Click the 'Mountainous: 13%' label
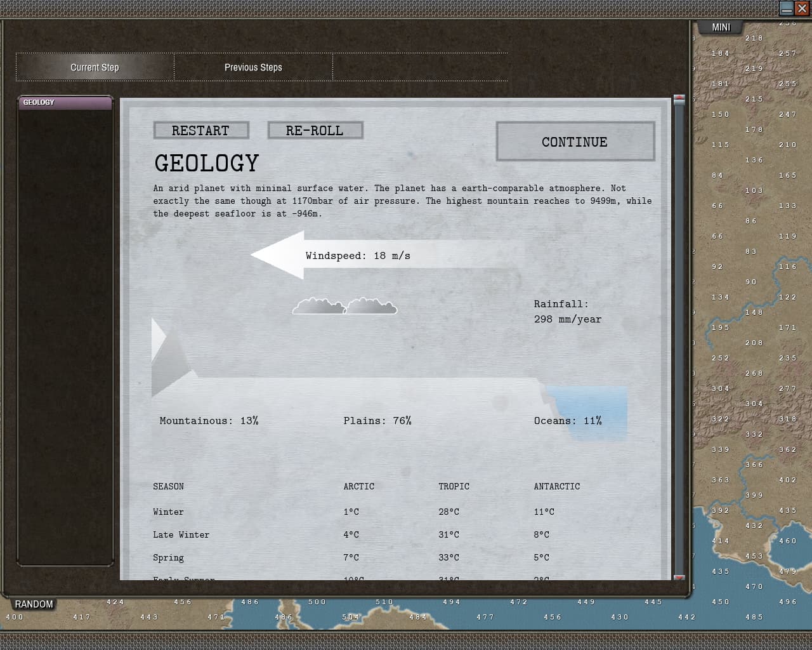The height and width of the screenshot is (650, 812). [x=209, y=421]
